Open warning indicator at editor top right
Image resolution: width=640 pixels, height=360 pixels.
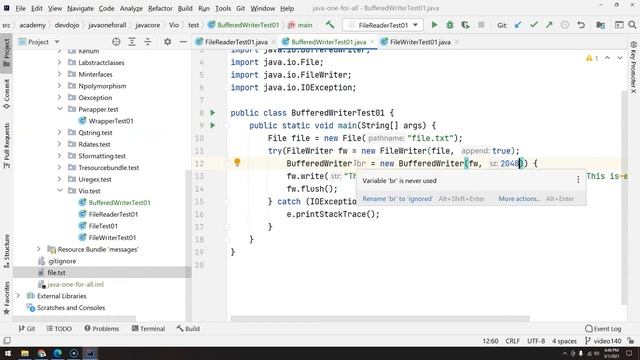tap(591, 58)
